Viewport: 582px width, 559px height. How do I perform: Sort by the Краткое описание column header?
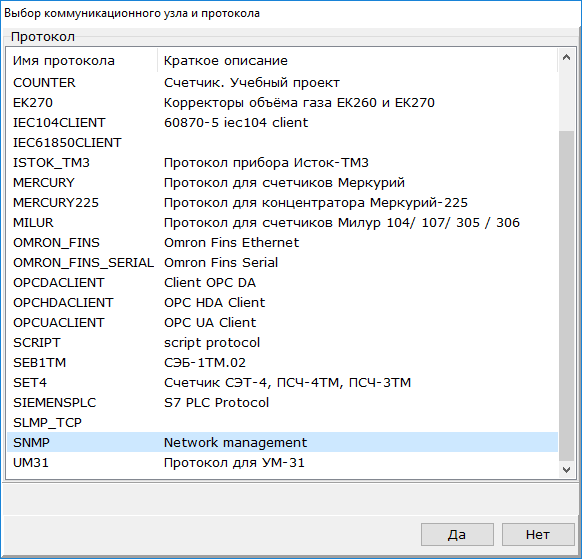[x=357, y=61]
